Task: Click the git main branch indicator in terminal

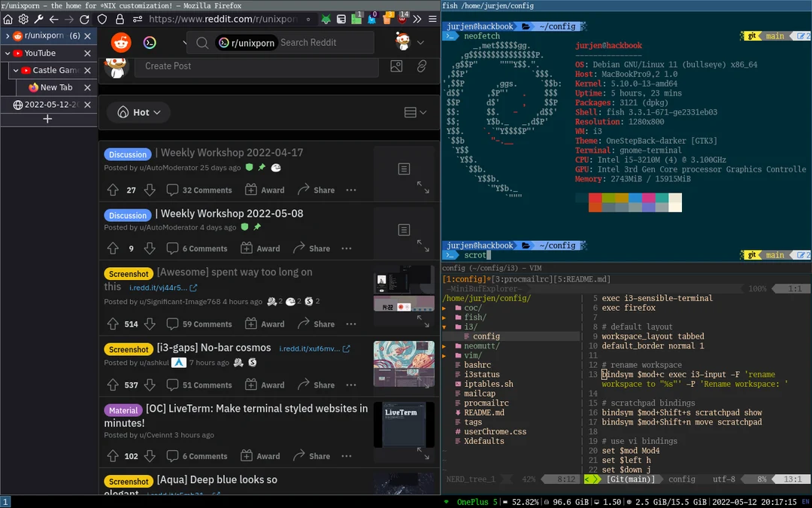Action: 773,35
